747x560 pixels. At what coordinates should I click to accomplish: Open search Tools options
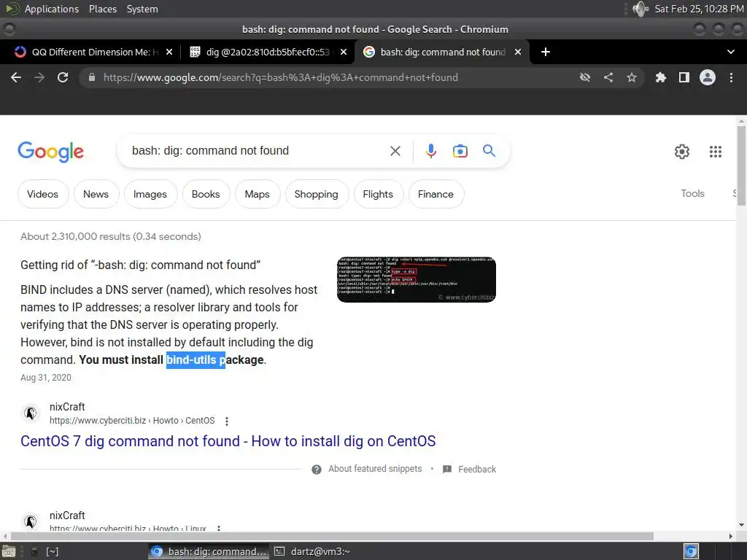click(x=692, y=193)
